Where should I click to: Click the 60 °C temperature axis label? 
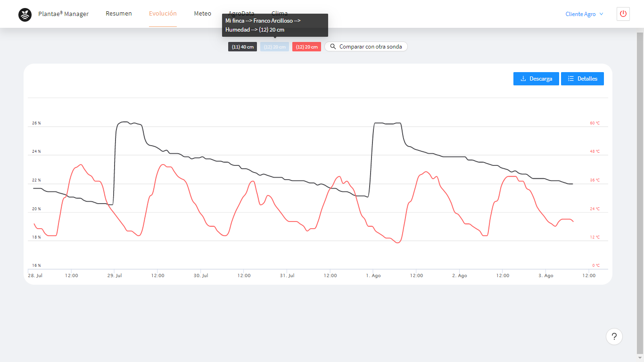(595, 123)
